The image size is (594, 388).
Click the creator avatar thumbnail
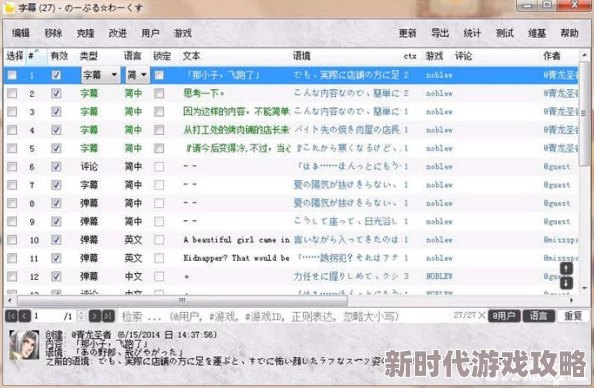click(25, 344)
